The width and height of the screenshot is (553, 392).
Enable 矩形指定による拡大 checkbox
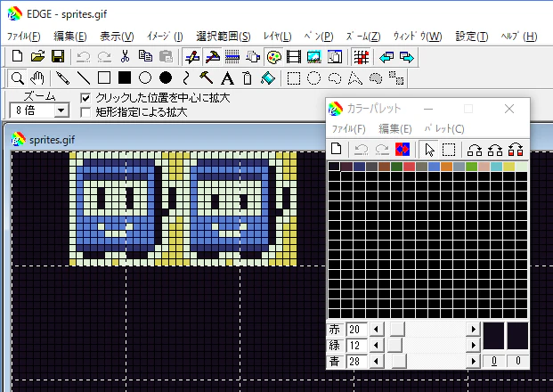coord(85,112)
